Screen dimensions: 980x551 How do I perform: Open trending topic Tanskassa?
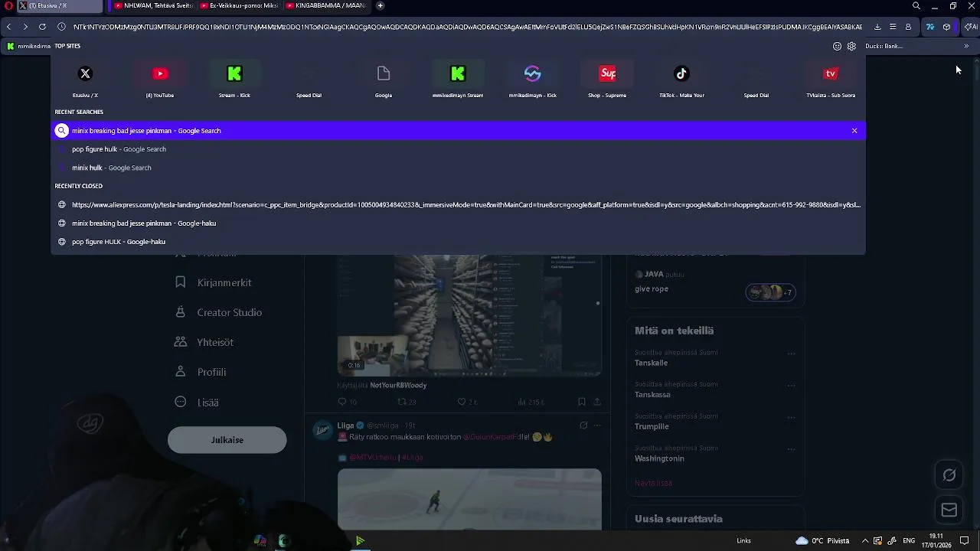pyautogui.click(x=652, y=395)
